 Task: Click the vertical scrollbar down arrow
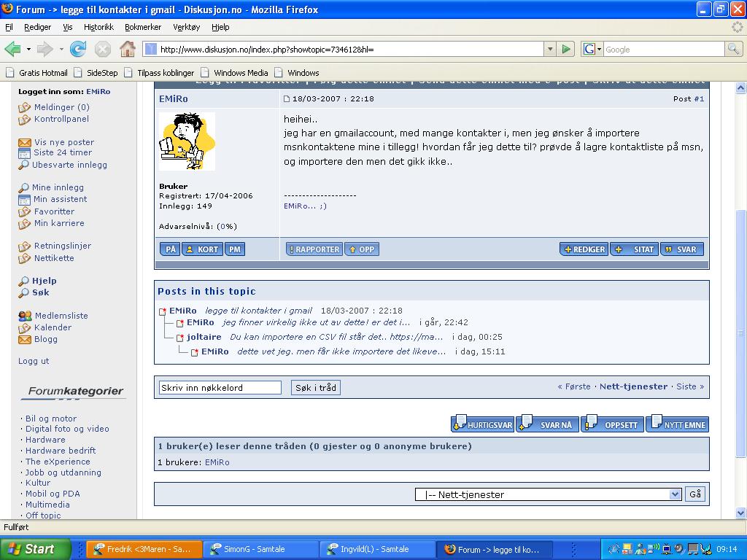point(740,513)
